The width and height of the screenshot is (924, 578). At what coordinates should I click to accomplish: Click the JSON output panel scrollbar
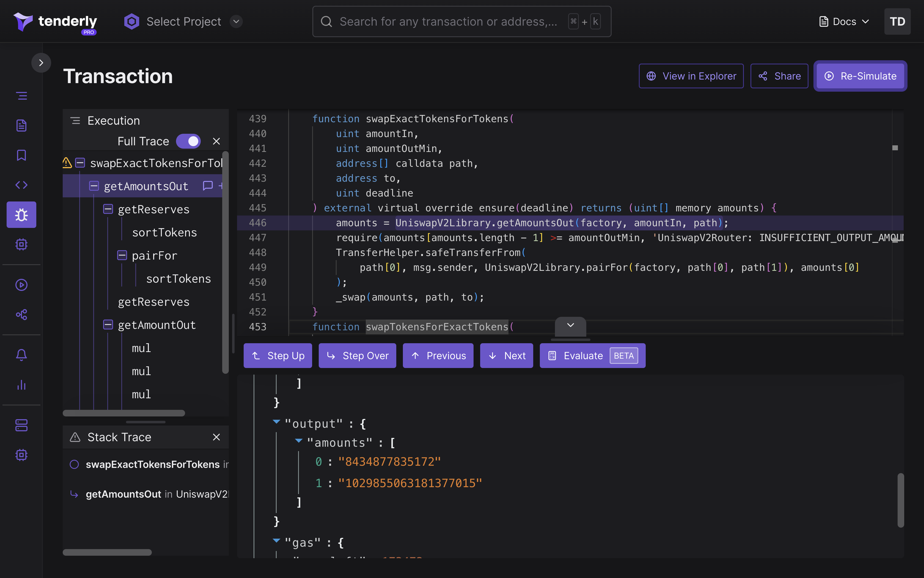[x=901, y=500]
